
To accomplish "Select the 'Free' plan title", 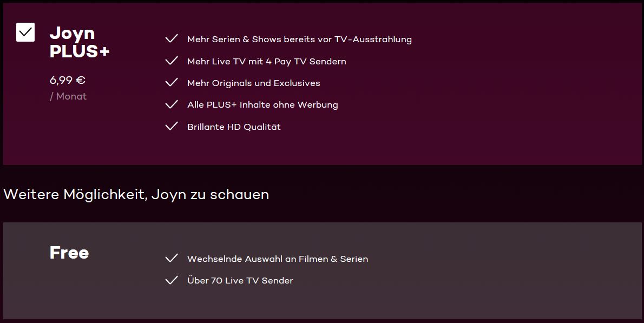I will click(x=69, y=253).
